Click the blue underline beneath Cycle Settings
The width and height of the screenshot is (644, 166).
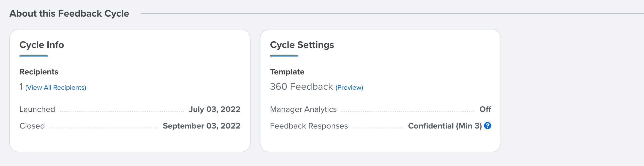[x=284, y=56]
